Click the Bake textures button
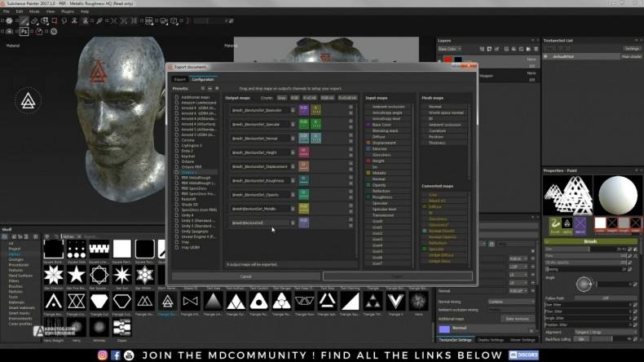 (518, 319)
